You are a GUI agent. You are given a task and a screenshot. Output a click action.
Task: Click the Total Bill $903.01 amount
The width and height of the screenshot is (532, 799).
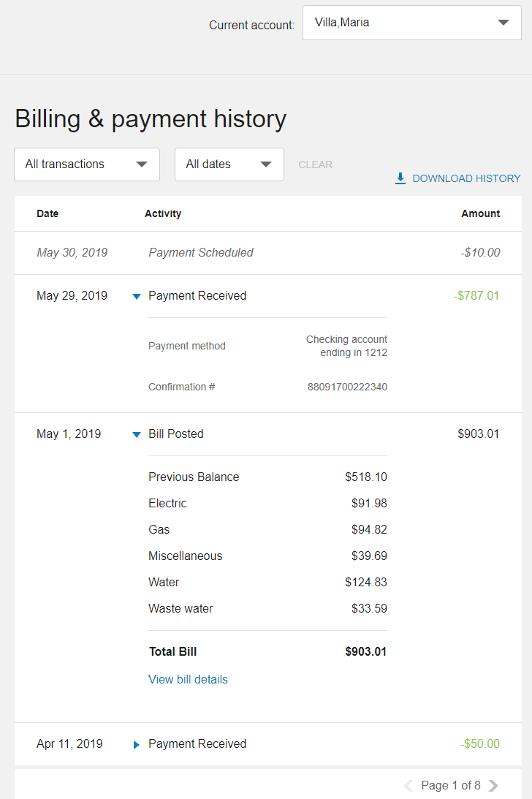pyautogui.click(x=366, y=652)
